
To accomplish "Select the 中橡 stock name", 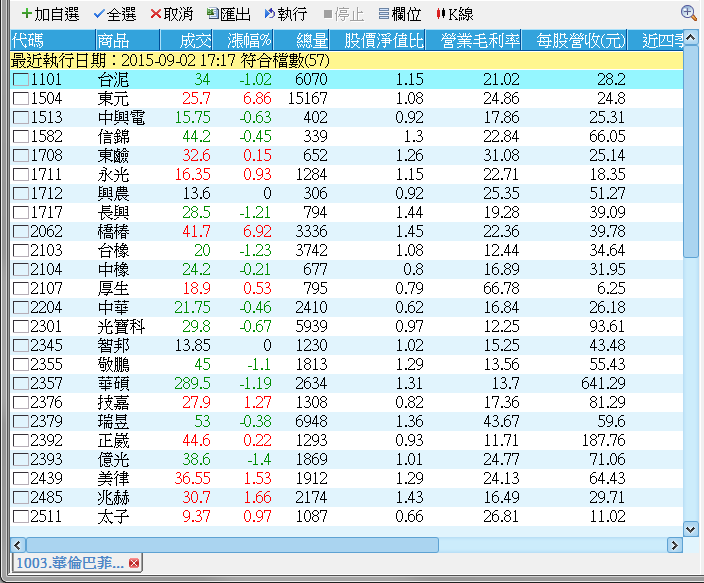I will pyautogui.click(x=113, y=269).
